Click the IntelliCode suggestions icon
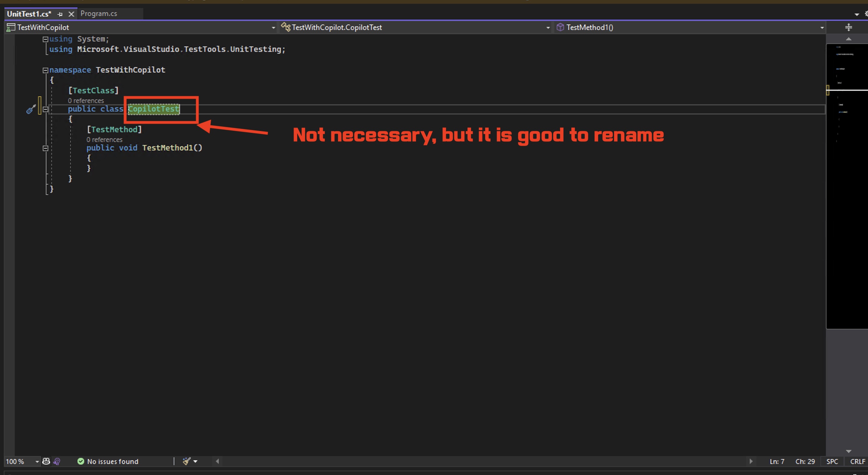The image size is (868, 475). (x=57, y=461)
